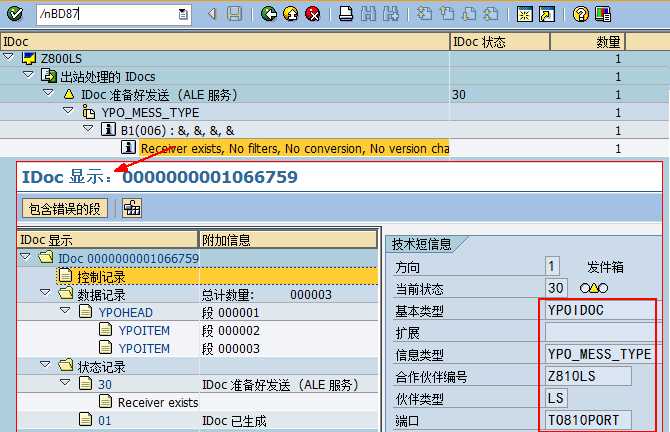Collapse the 数据记录 folder node
670x432 pixels.
[x=45, y=293]
